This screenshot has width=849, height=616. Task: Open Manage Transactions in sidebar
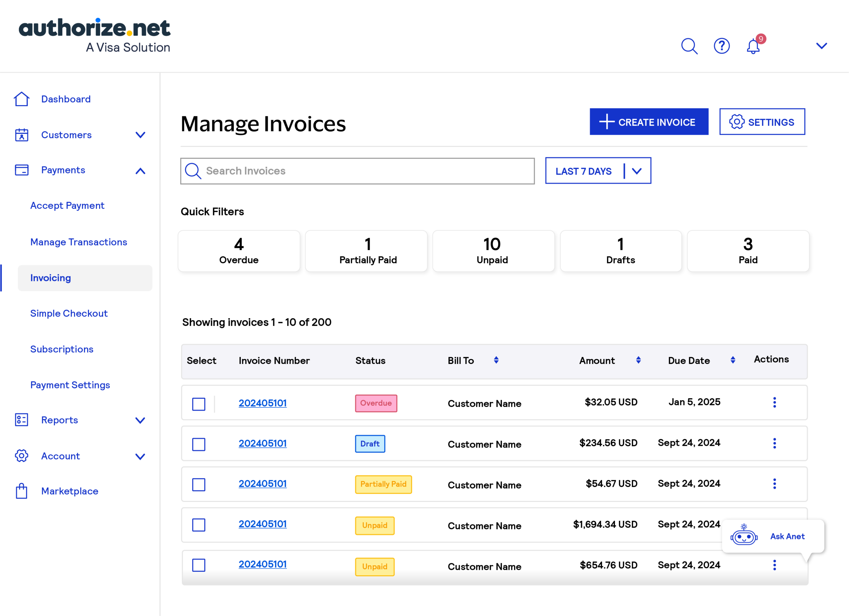(79, 242)
